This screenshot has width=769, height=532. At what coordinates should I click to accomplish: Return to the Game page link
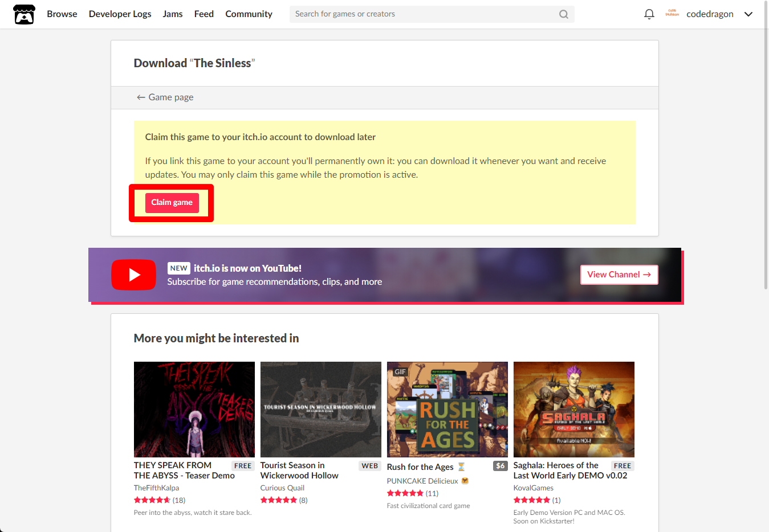[165, 97]
